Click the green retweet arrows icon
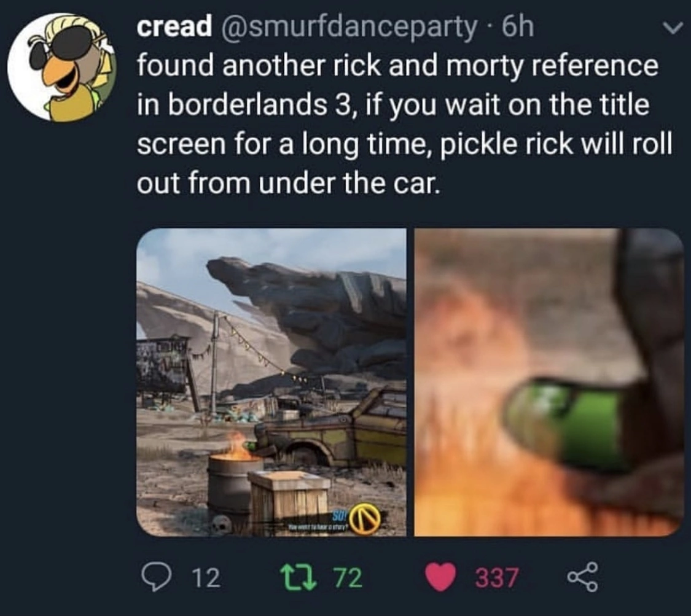Screen dimensions: 691x616 [x=299, y=577]
